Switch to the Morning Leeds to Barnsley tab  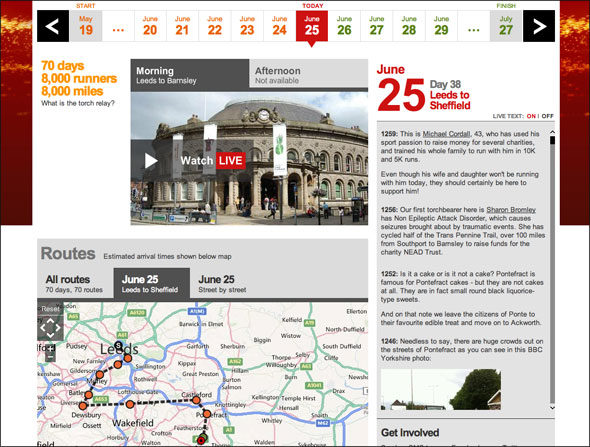pyautogui.click(x=190, y=75)
